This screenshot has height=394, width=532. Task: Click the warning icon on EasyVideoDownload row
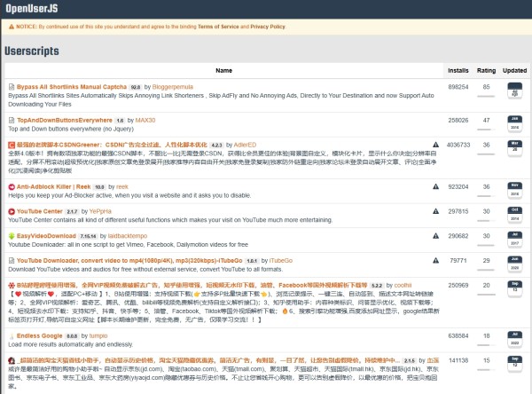click(x=435, y=236)
